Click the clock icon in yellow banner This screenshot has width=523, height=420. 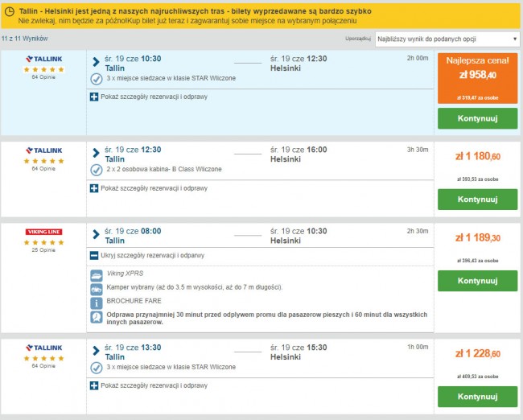pos(10,12)
